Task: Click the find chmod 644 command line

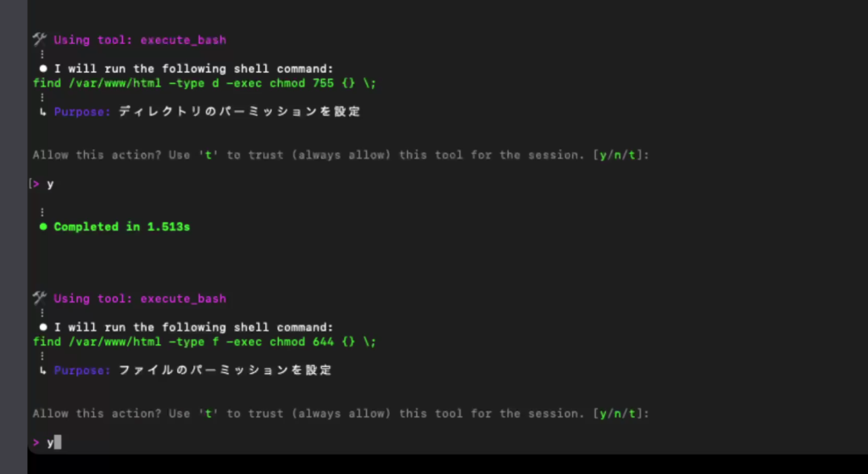Action: click(204, 342)
